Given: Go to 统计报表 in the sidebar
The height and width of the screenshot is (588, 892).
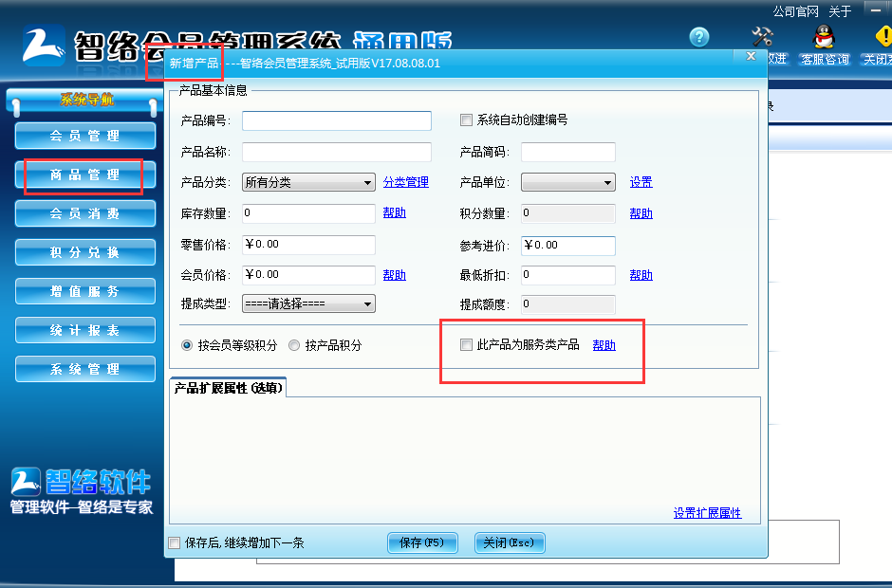Looking at the screenshot, I should point(85,330).
